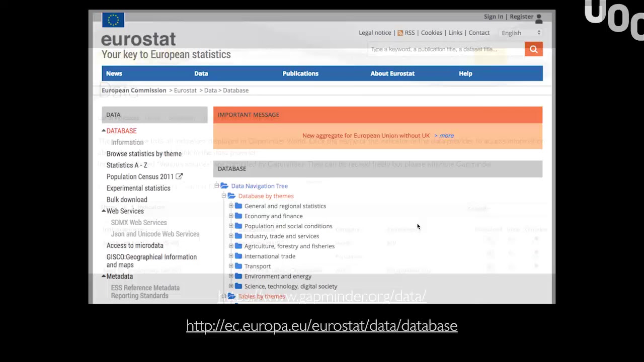
Task: Click the Register link
Action: pyautogui.click(x=521, y=17)
